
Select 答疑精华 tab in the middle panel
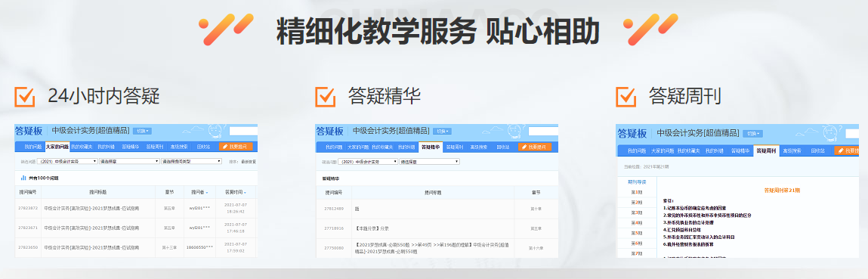pos(431,147)
